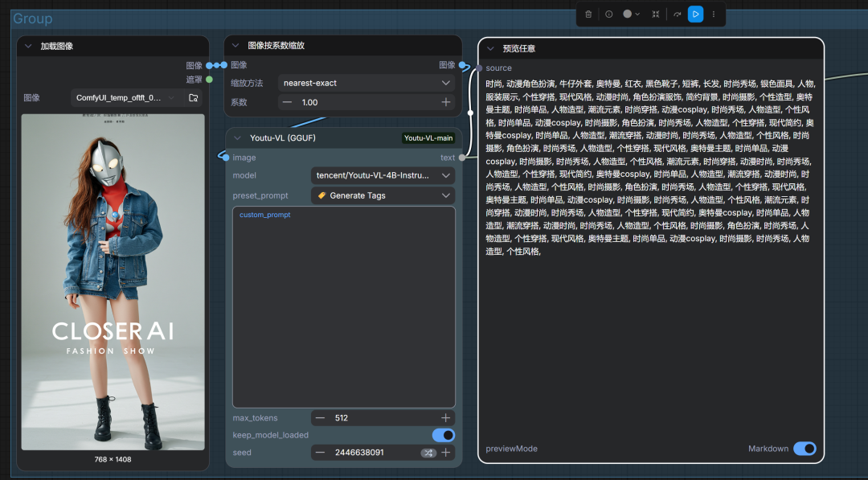Screen dimensions: 868x480
Task: Select the Youtu-VL (GGUF) node title
Action: point(282,137)
